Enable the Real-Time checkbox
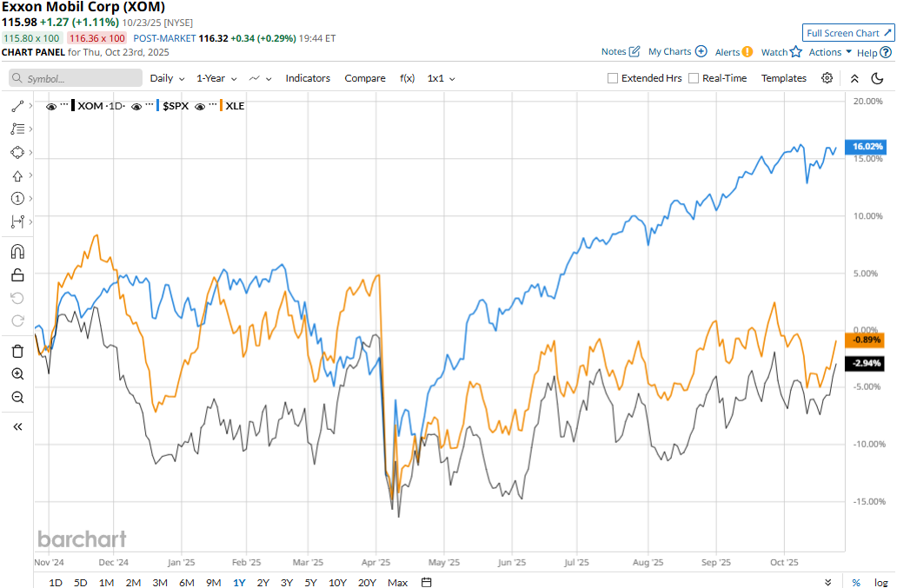This screenshot has width=897, height=588. pos(694,78)
